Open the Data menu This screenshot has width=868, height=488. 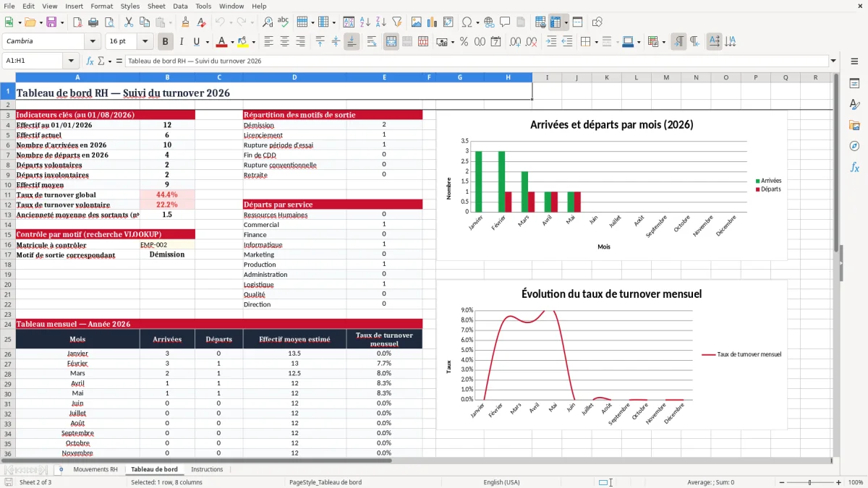[x=180, y=6]
